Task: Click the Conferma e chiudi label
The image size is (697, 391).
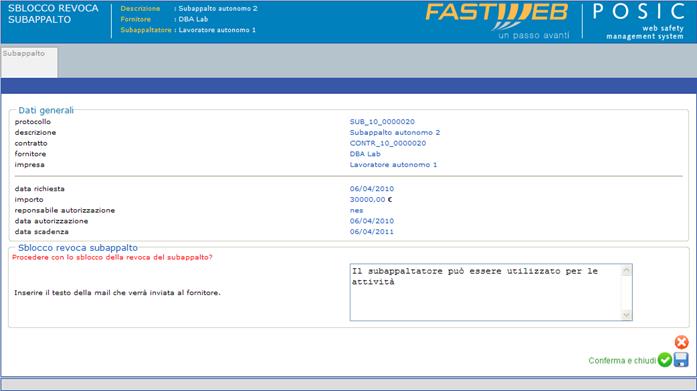Action: coord(622,360)
